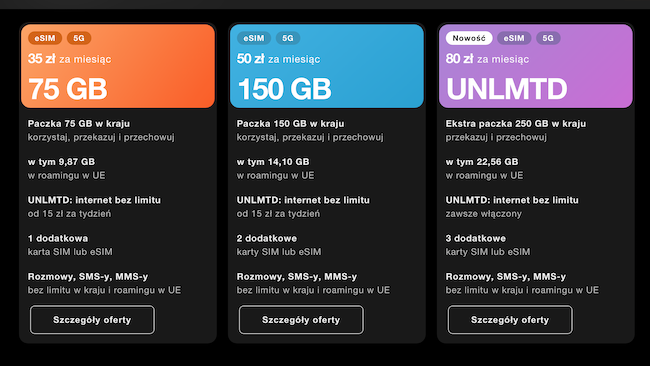Click the 50 zł za miesiąc price

click(278, 59)
